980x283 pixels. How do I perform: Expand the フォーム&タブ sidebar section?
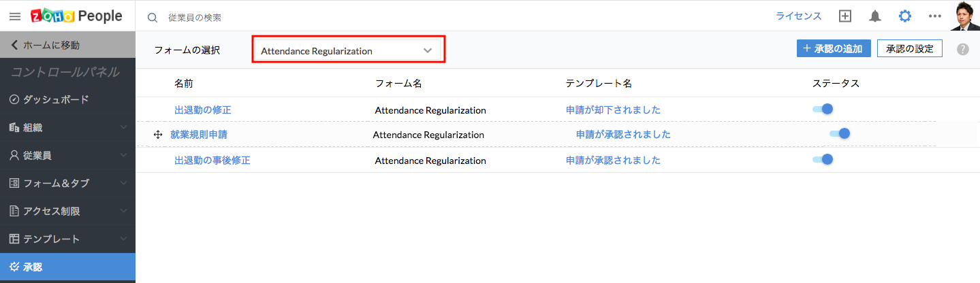pos(67,183)
